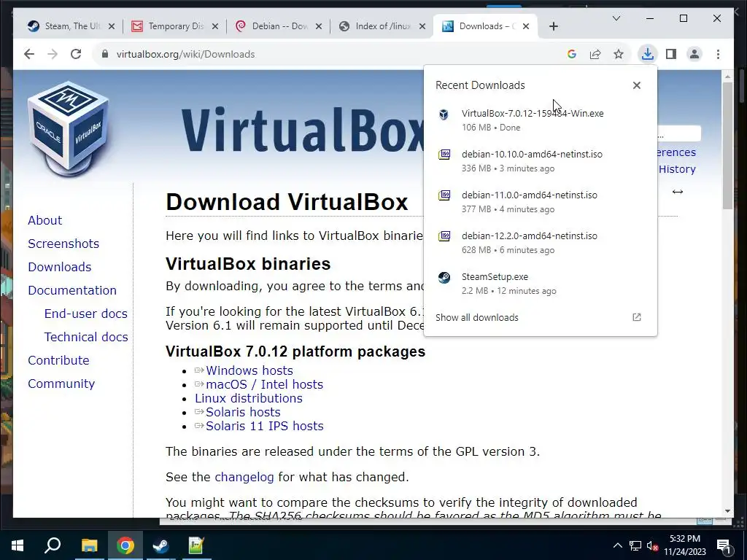Open debian-11.0.0-amd64-netinst.iso download
The height and width of the screenshot is (560, 747).
(541, 202)
